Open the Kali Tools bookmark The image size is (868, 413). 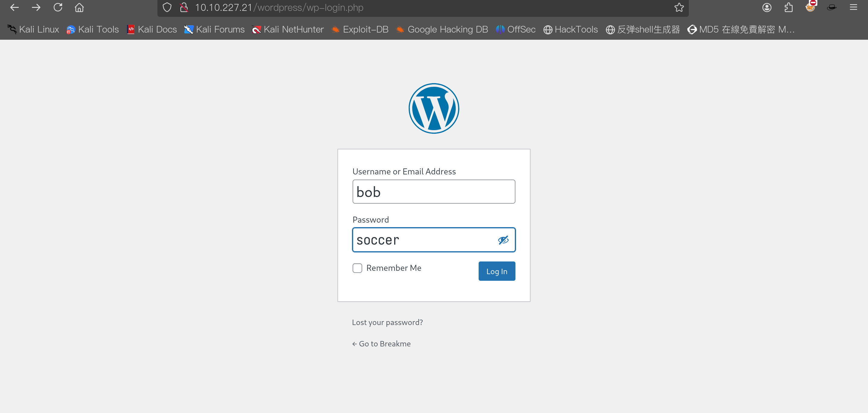pos(93,30)
